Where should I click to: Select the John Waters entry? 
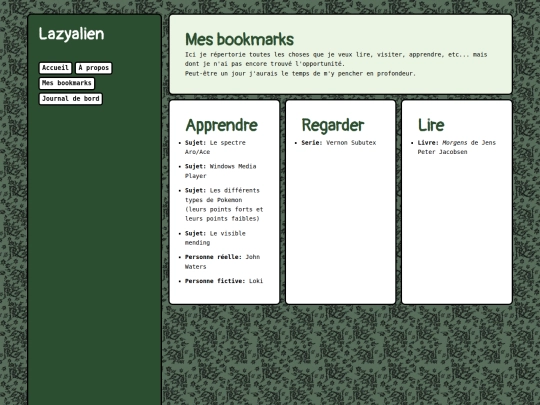[222, 262]
